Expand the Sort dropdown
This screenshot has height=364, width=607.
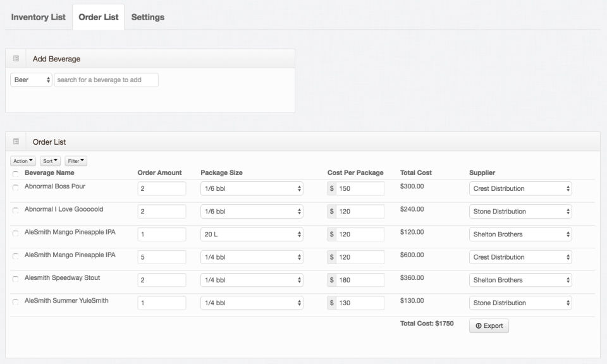tap(50, 161)
